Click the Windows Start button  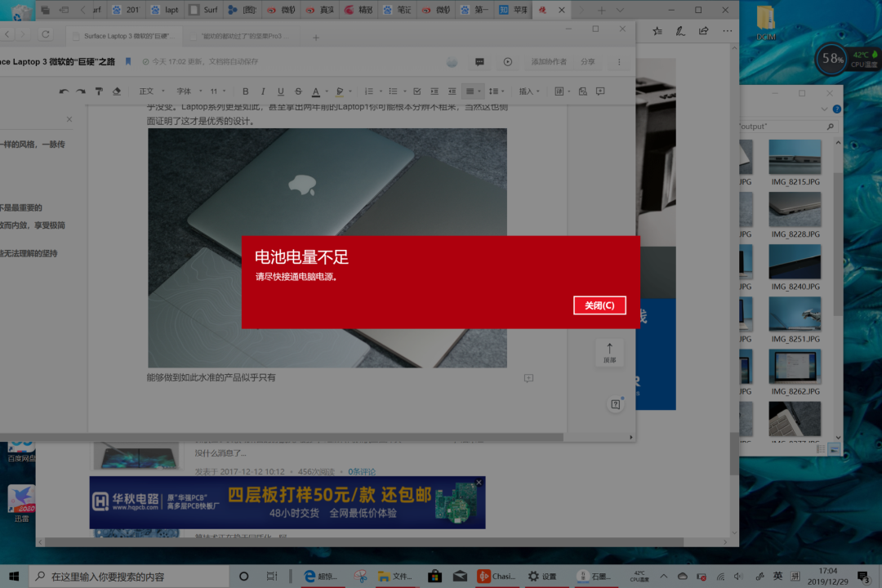click(x=14, y=577)
